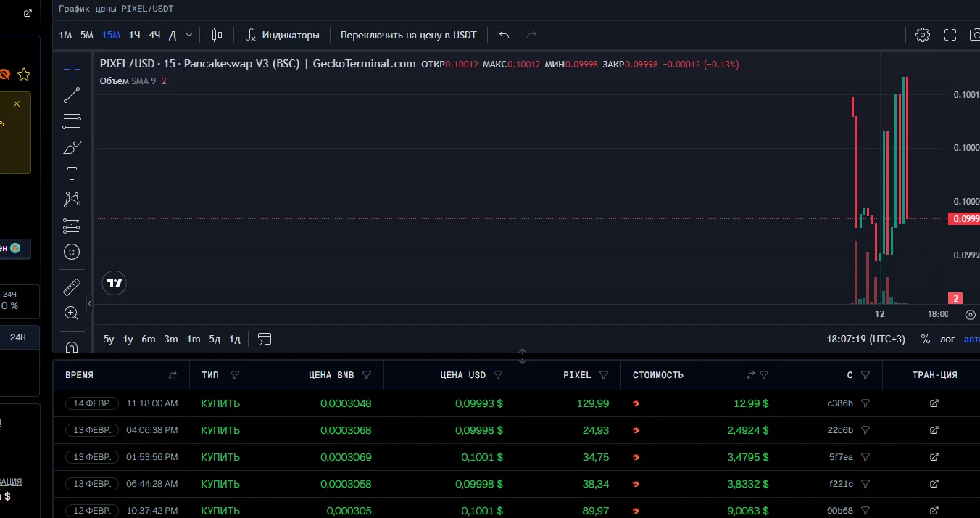Toggle Переключить на цену в USDT
Screen dimensions: 980x518
coord(409,35)
